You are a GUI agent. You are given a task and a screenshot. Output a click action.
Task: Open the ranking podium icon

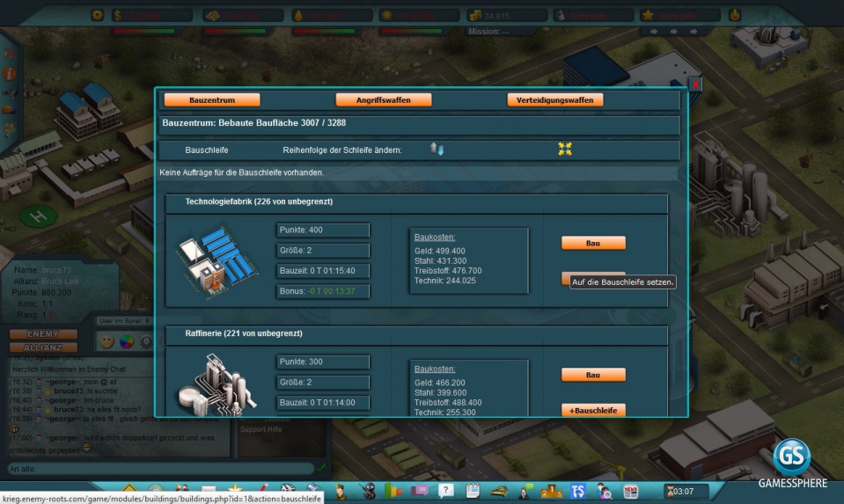pyautogui.click(x=551, y=492)
